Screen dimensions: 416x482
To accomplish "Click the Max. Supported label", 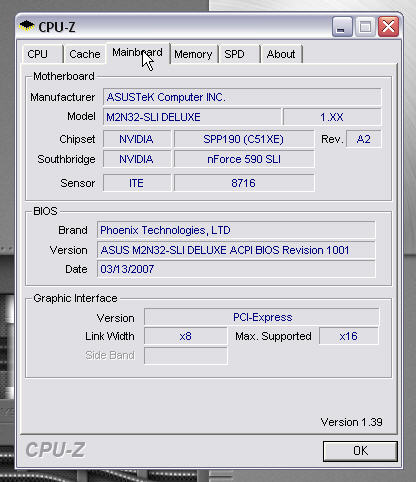I will 273,336.
